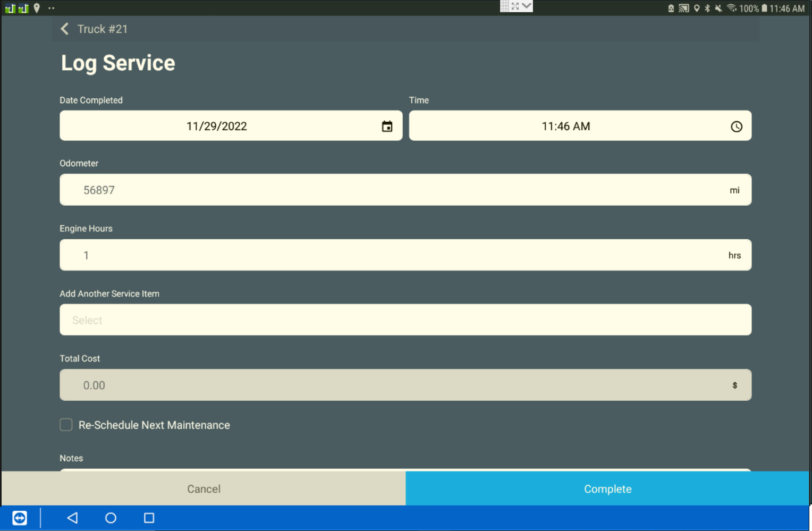Tap the back arrow next to Truck #21
Viewport: 812px width, 531px height.
point(64,29)
